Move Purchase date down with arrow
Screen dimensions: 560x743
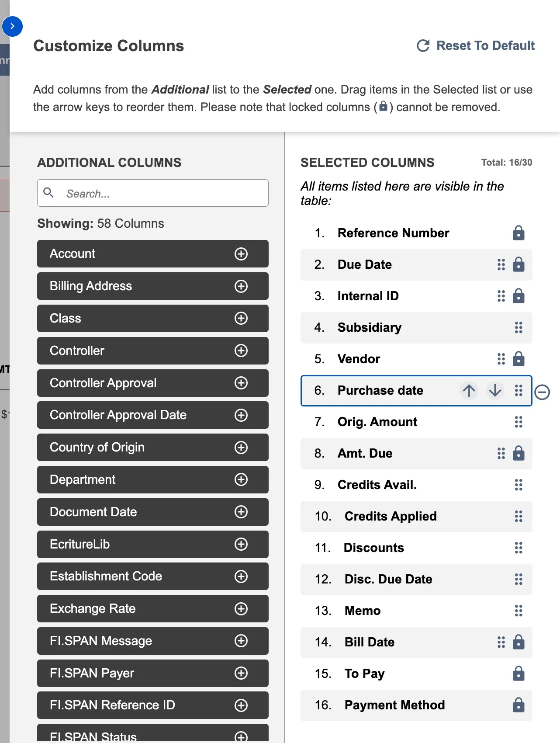click(x=495, y=391)
